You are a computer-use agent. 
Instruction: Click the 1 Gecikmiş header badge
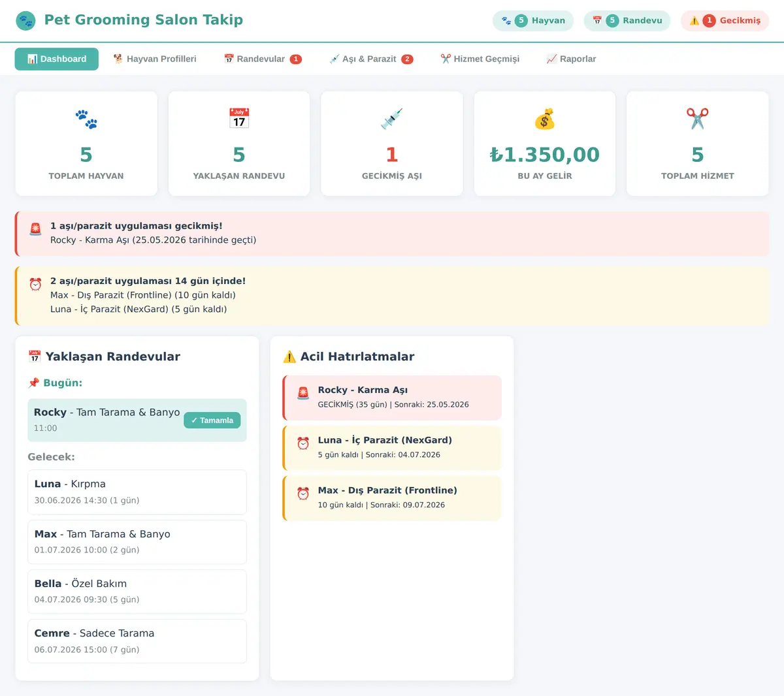pos(725,21)
